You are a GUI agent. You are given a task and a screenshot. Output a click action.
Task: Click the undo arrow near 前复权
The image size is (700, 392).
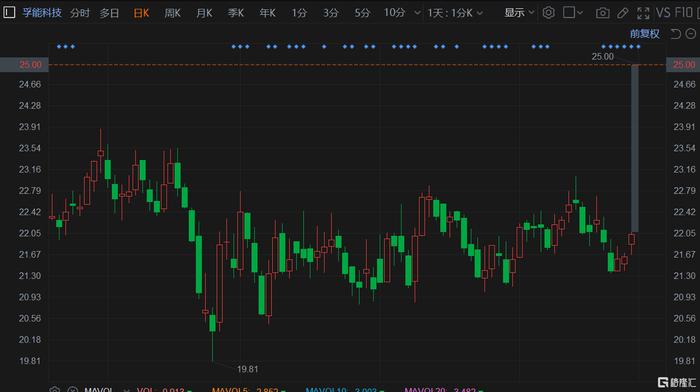(676, 33)
